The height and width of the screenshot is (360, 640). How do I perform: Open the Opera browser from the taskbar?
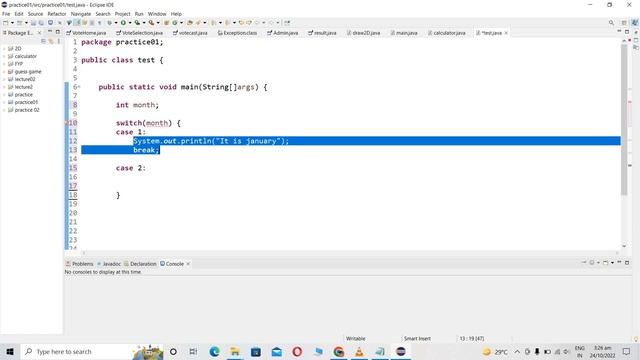[x=297, y=351]
